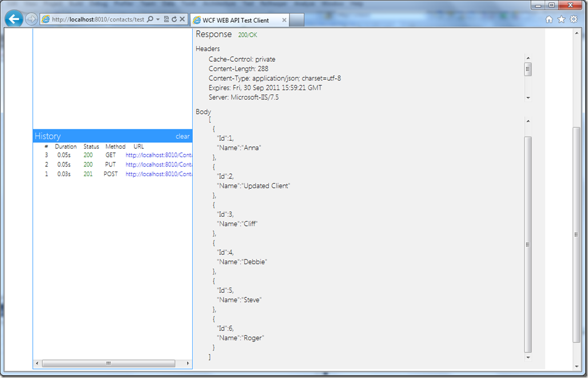This screenshot has height=378, width=588.
Task: Click the "Name":"Cliff" line
Action: [237, 224]
